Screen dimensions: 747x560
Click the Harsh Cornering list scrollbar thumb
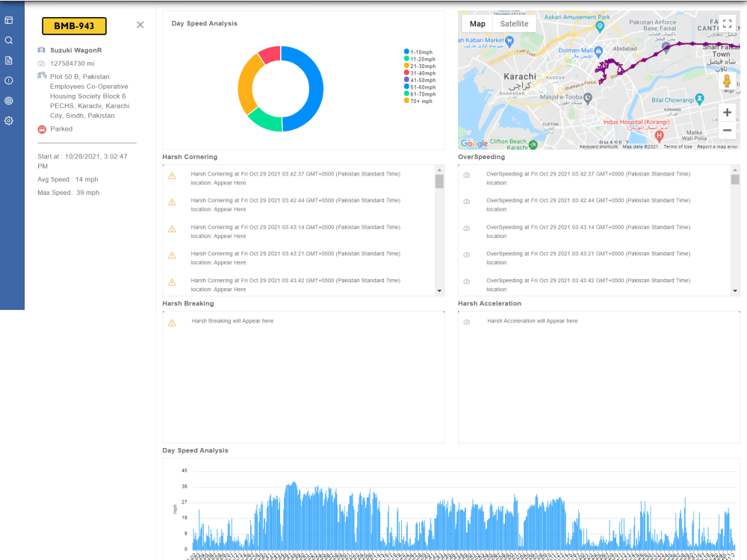(439, 181)
